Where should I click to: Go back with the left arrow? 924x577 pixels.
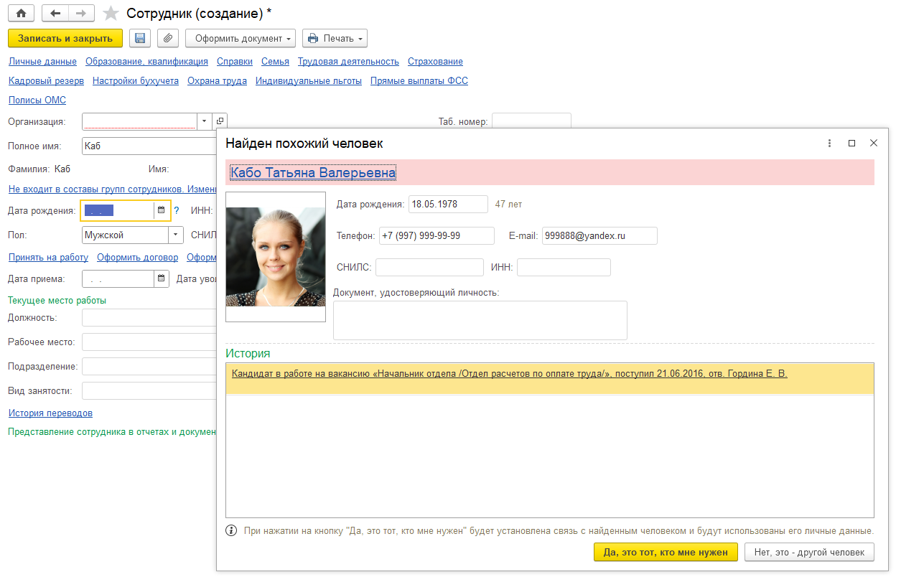(55, 14)
